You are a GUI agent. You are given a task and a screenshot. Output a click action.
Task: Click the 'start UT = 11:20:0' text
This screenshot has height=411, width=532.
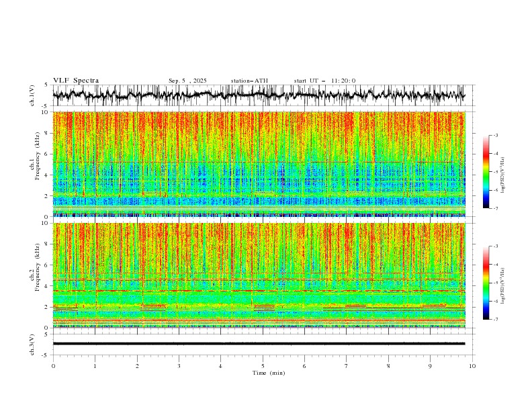(324, 81)
